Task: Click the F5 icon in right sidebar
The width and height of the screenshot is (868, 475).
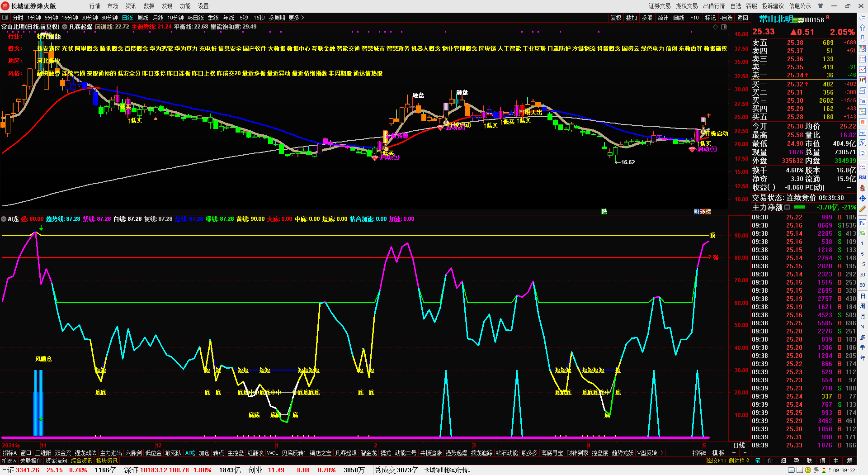Action: (863, 223)
